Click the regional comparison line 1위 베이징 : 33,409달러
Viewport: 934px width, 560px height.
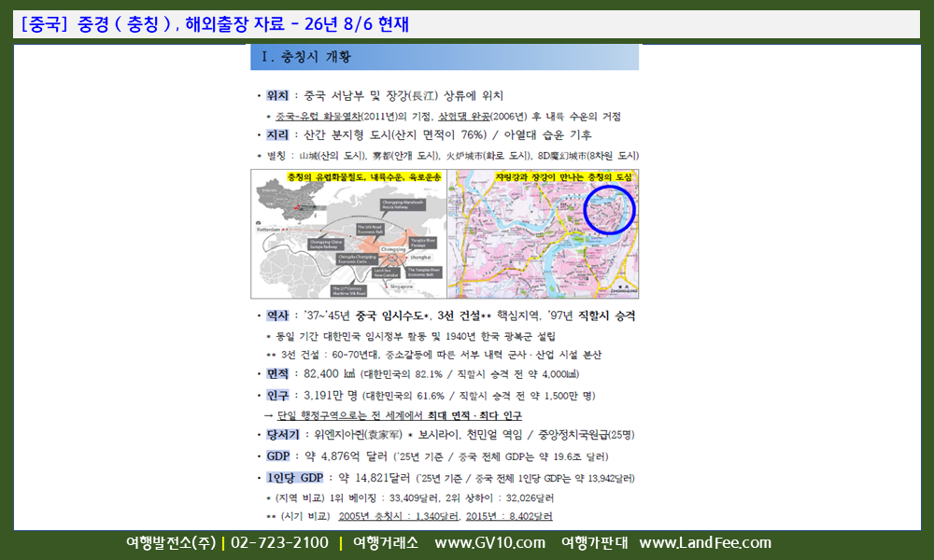coord(410,498)
